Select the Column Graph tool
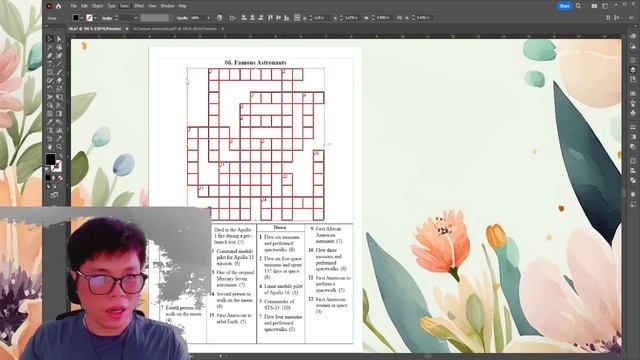The height and width of the screenshot is (360, 640). click(x=59, y=130)
